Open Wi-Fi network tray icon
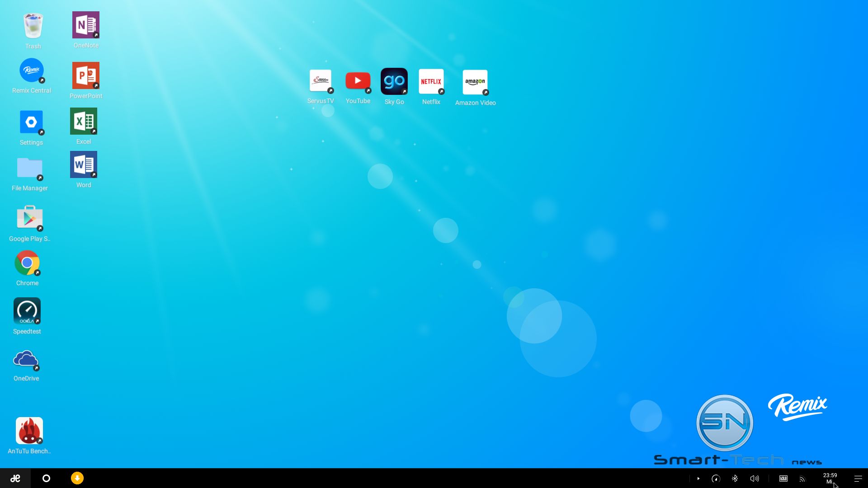The width and height of the screenshot is (868, 488). [802, 479]
